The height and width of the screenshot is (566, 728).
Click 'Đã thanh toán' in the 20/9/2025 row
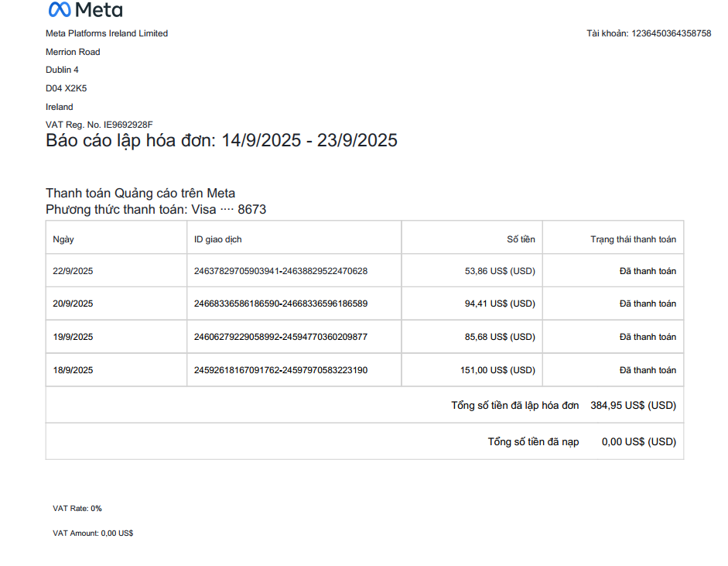coord(648,304)
